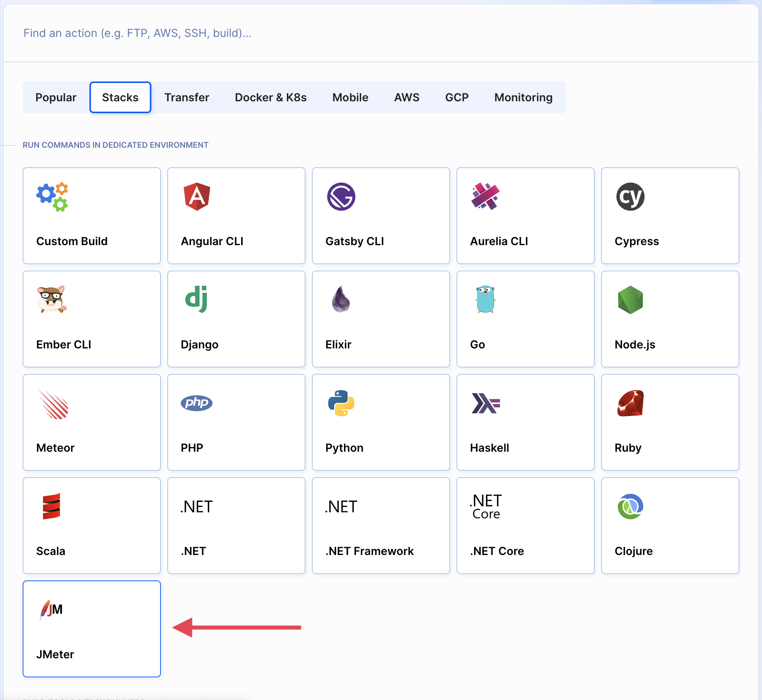762x700 pixels.
Task: Select the Angular CLI shield icon
Action: click(x=197, y=197)
